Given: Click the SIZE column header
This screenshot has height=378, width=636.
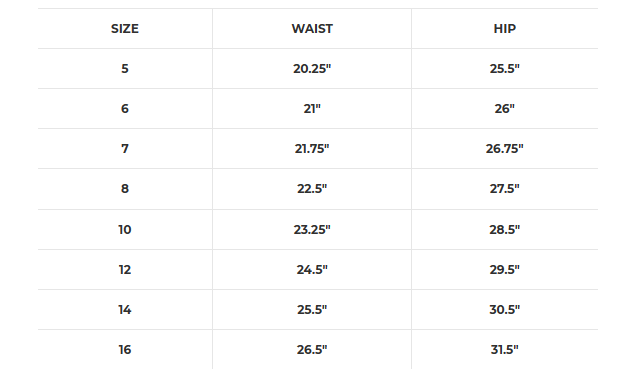Looking at the screenshot, I should pyautogui.click(x=125, y=29).
